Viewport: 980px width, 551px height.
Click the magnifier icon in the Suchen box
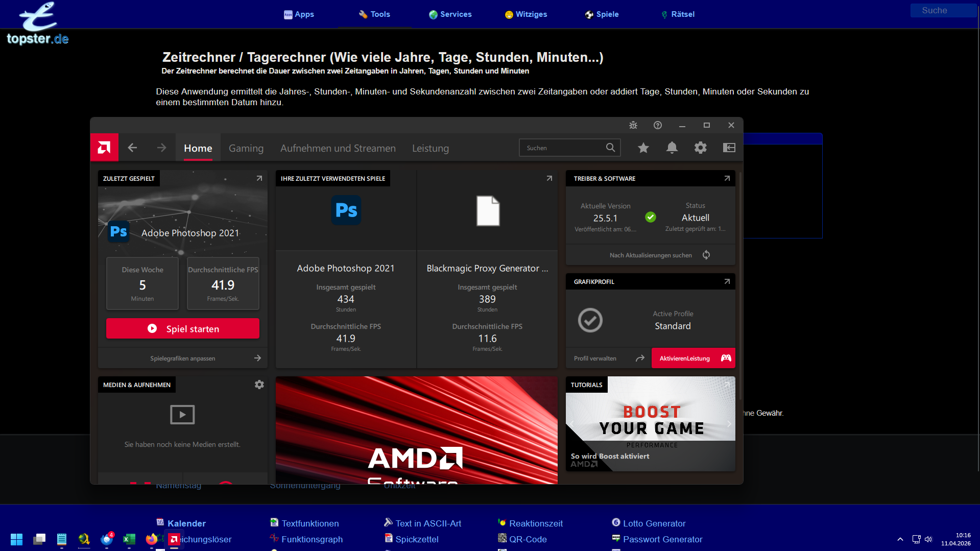(610, 148)
